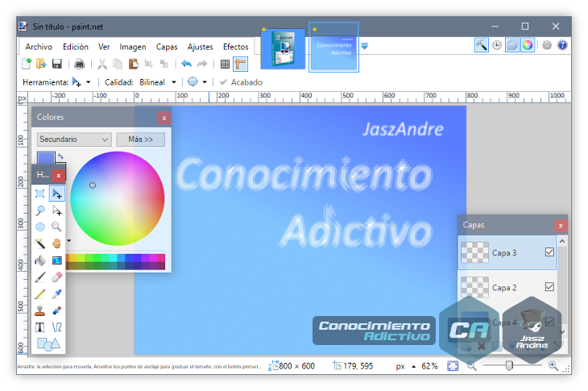The width and height of the screenshot is (588, 391).
Task: Open the Archivo menu
Action: (x=39, y=47)
